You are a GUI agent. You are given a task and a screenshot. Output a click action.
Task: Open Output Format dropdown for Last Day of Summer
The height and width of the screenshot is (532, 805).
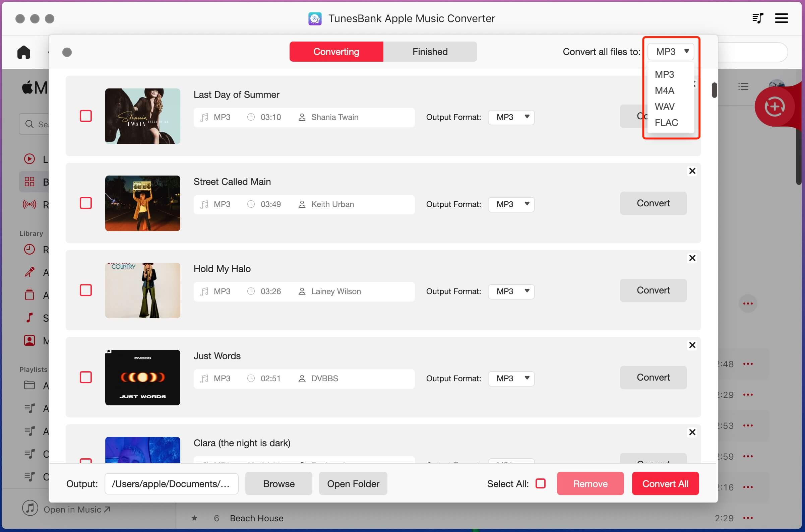click(511, 117)
